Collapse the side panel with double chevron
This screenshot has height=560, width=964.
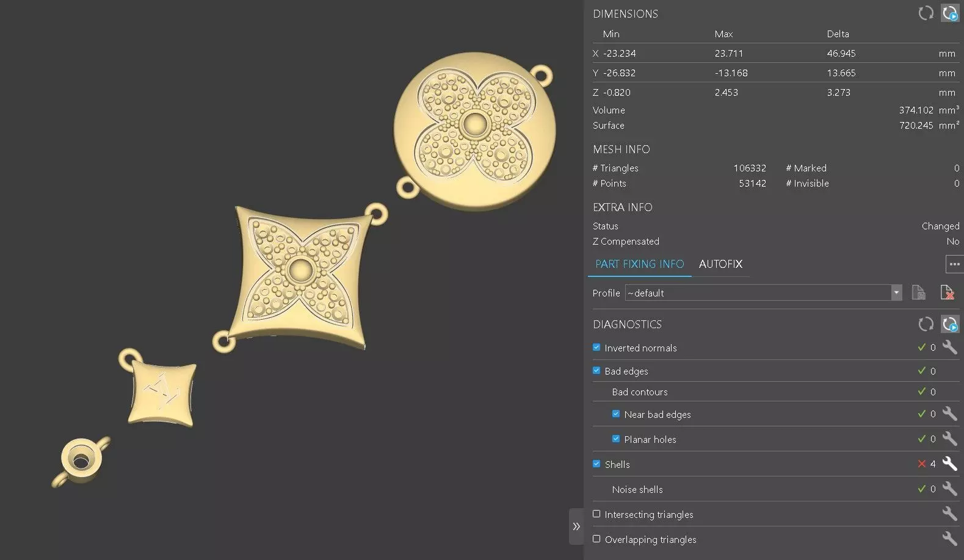[x=576, y=526]
